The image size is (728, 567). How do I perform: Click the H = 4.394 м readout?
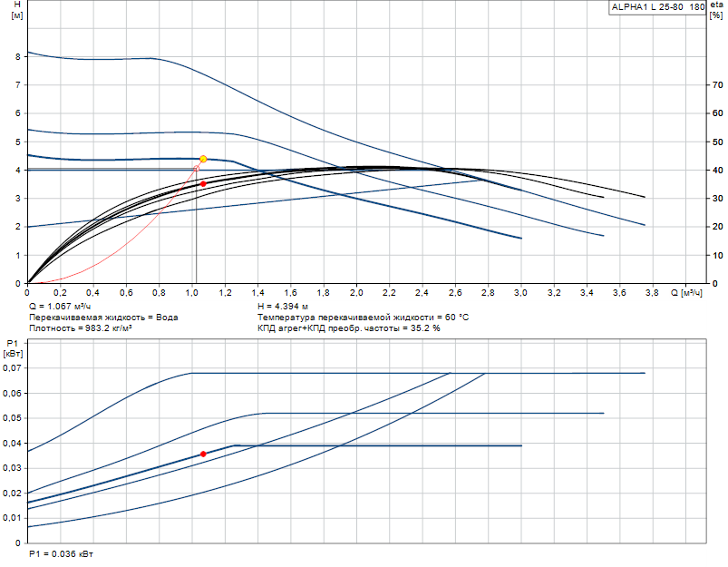pos(282,307)
